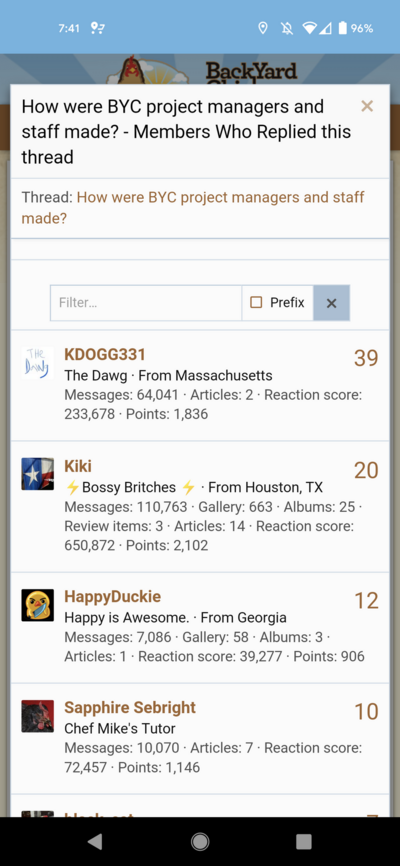Tap HappyDuckie's yellow duck avatar

pyautogui.click(x=38, y=605)
